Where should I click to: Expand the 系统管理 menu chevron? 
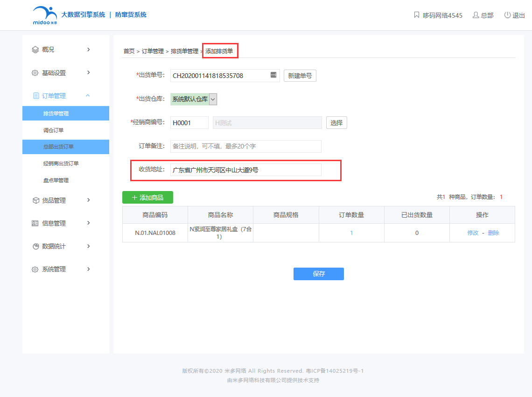89,269
